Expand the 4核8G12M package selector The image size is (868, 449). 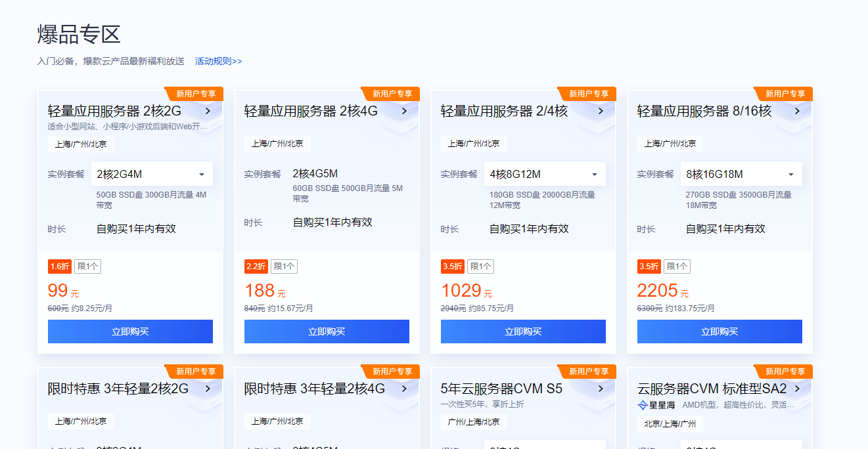point(545,174)
